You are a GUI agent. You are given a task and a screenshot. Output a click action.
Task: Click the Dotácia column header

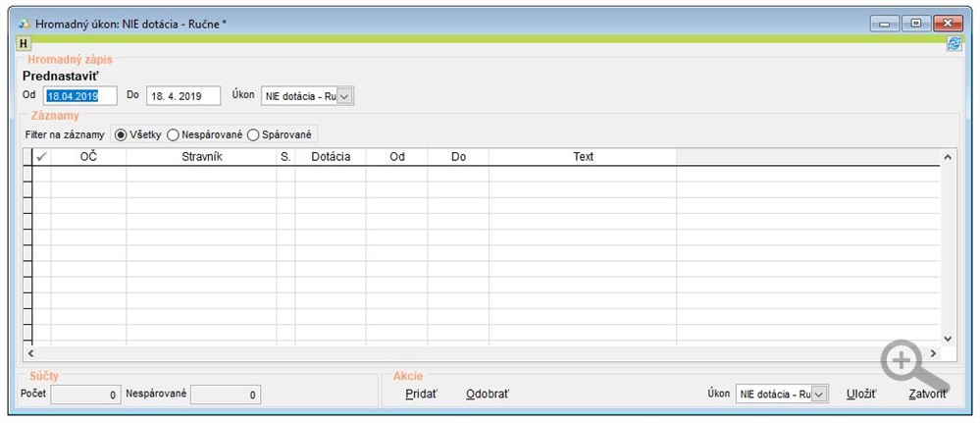point(330,156)
